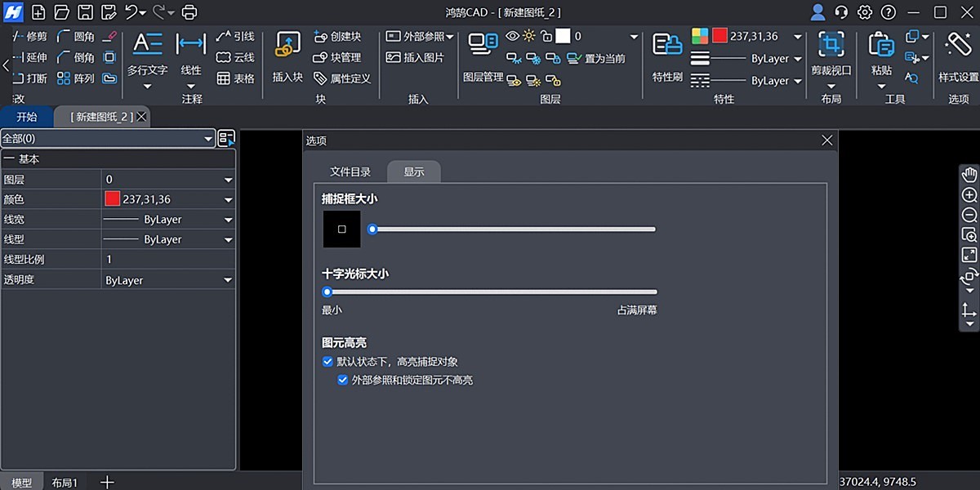Toggle 外部参照和锁定图元不高亮 option
This screenshot has height=490, width=980.
[342, 380]
